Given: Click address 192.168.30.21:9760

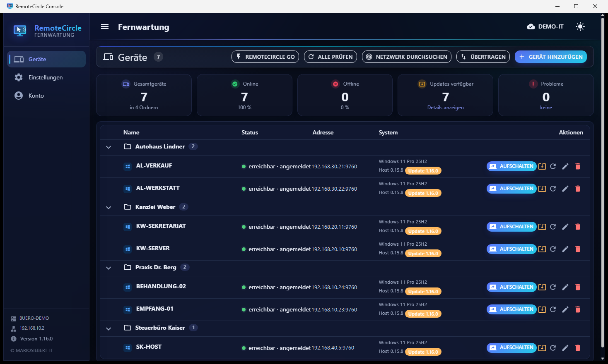Looking at the screenshot, I should coord(334,166).
